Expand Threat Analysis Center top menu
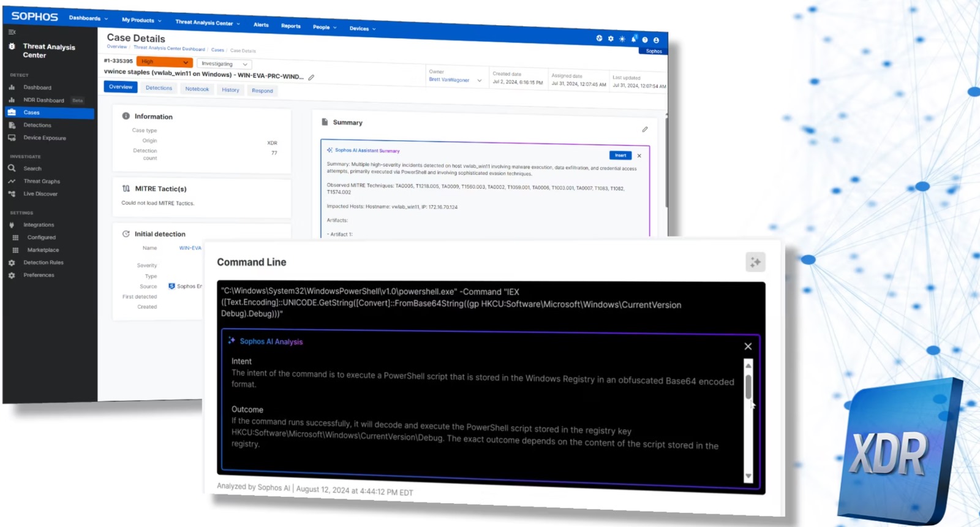 pyautogui.click(x=208, y=23)
